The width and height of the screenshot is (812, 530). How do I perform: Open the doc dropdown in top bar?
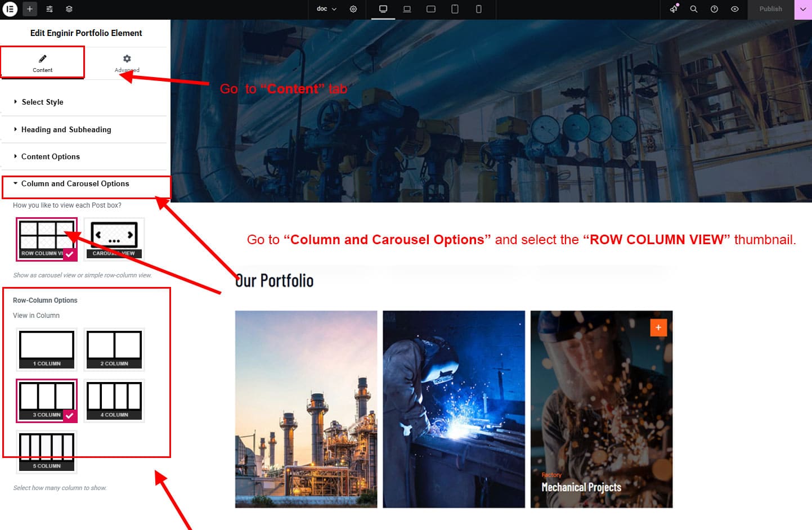tap(326, 9)
